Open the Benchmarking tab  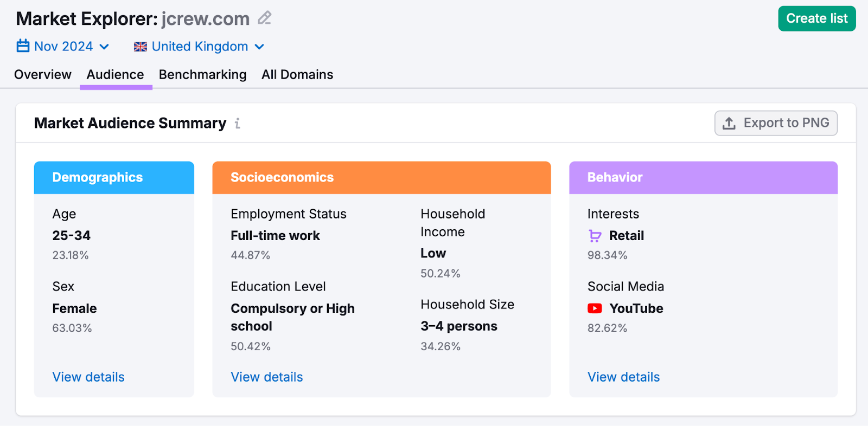pos(202,74)
